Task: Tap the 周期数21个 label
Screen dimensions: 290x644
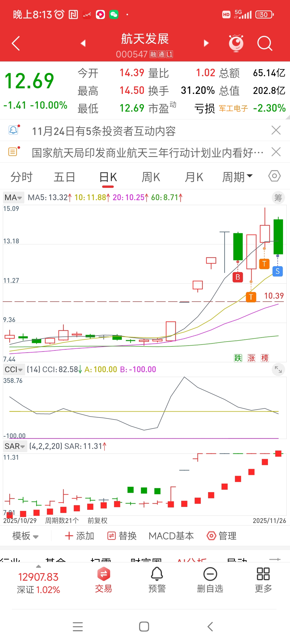Action: click(x=62, y=521)
